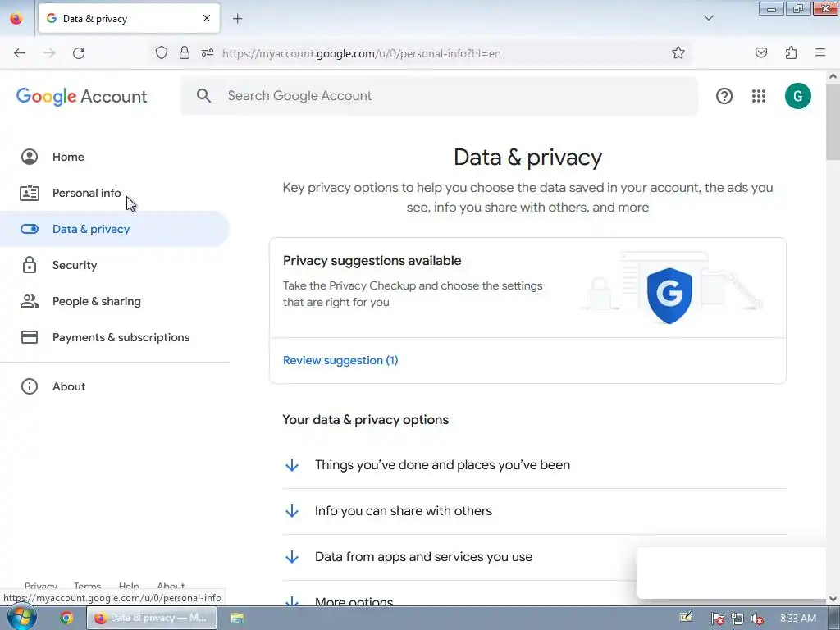The width and height of the screenshot is (840, 630).
Task: Click the browser back arrow
Action: pos(20,53)
